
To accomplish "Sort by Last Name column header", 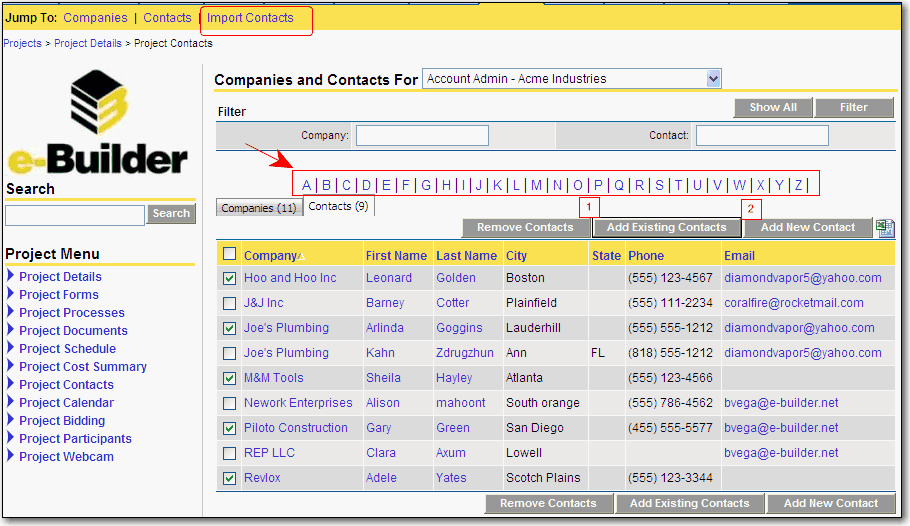I will pos(467,255).
